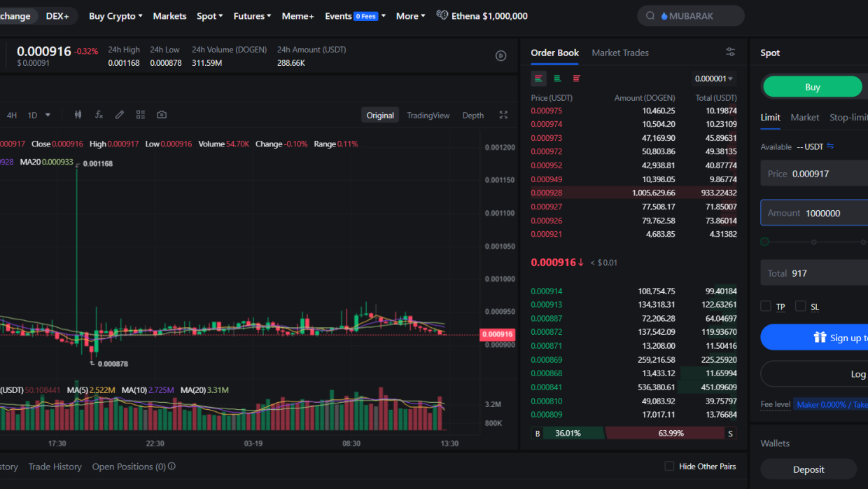Image resolution: width=868 pixels, height=489 pixels.
Task: Open the fx indicators icon
Action: coord(99,115)
